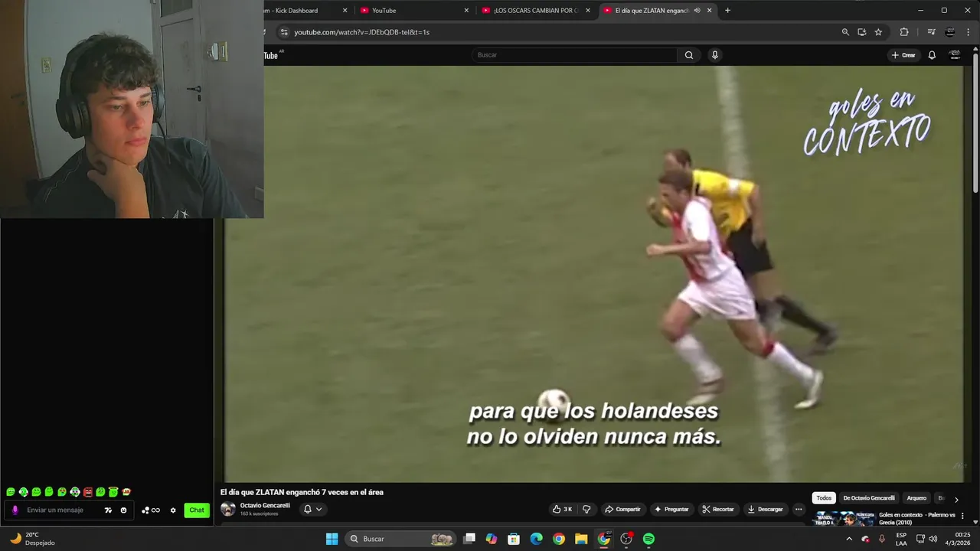980x551 pixels.
Task: Open the chat settings gear
Action: pos(173,510)
